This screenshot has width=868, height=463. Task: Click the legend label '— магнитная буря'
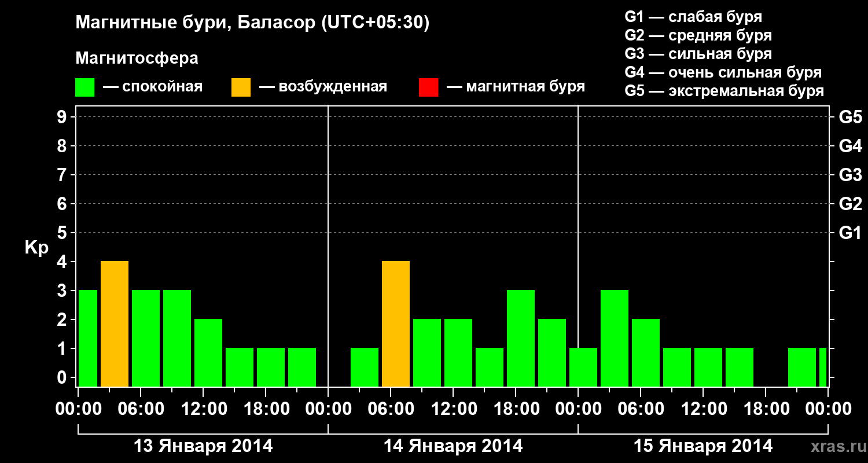click(516, 87)
